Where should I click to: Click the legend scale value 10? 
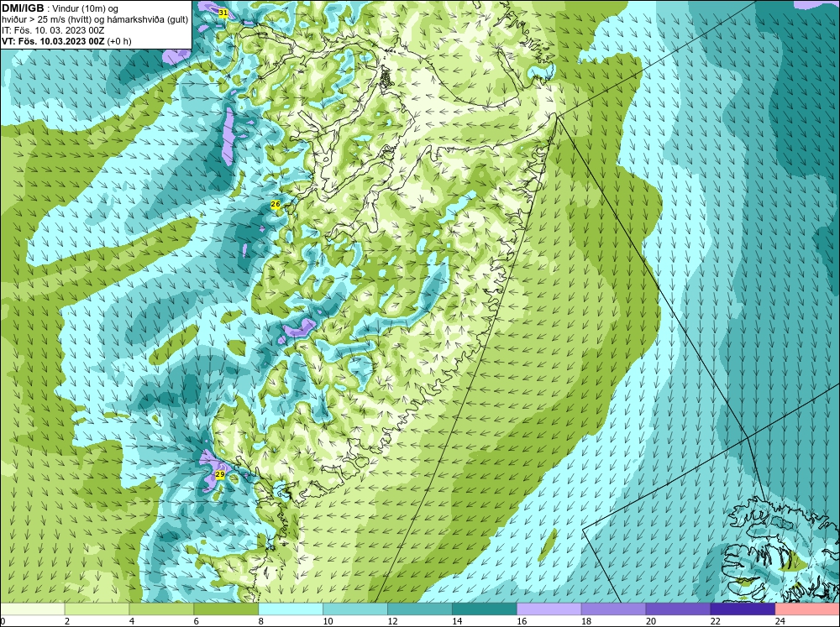tap(328, 621)
